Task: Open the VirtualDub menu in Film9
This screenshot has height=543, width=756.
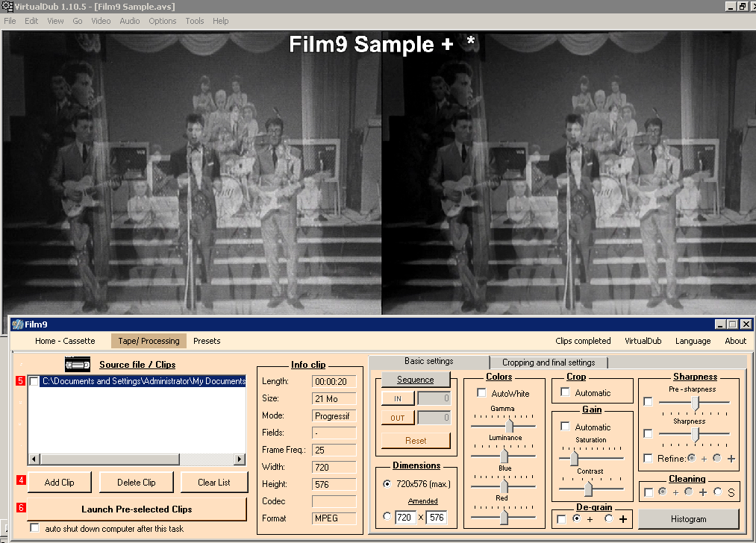Action: [643, 341]
